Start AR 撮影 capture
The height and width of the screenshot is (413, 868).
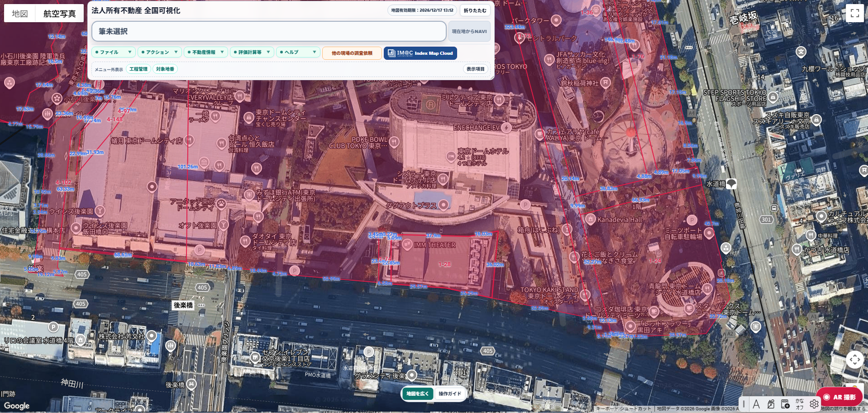(x=839, y=397)
